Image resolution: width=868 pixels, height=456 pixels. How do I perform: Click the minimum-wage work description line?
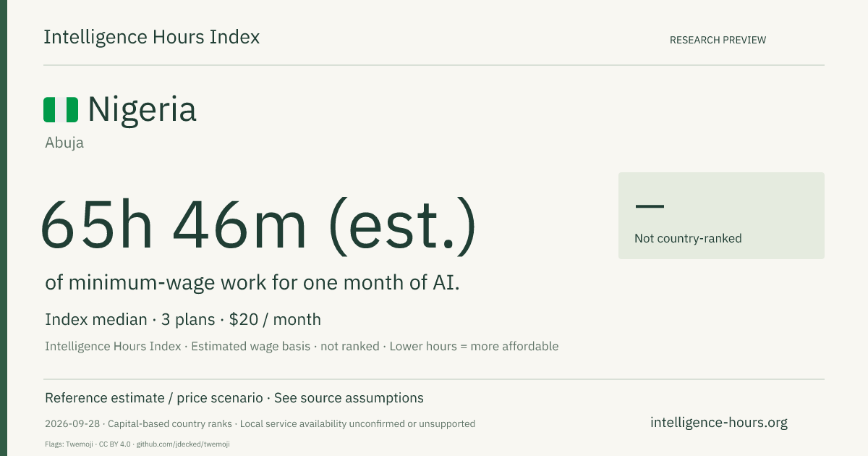[x=252, y=283]
